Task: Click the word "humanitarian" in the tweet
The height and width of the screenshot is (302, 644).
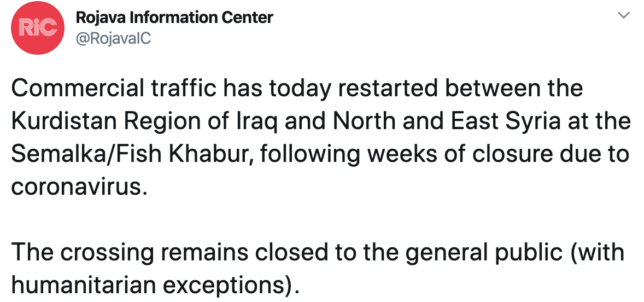Action: [x=81, y=284]
